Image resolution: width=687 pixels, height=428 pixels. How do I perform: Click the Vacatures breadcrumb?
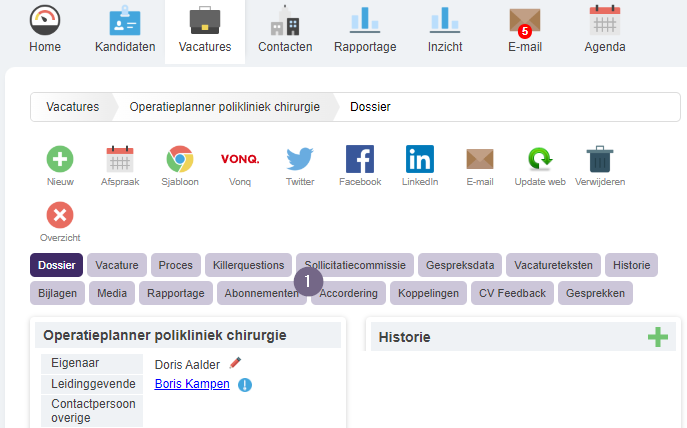[x=73, y=107]
